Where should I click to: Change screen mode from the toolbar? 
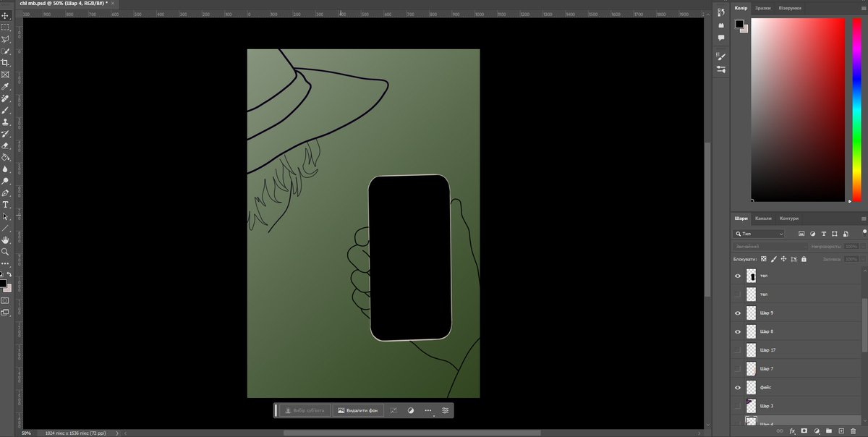(x=5, y=313)
